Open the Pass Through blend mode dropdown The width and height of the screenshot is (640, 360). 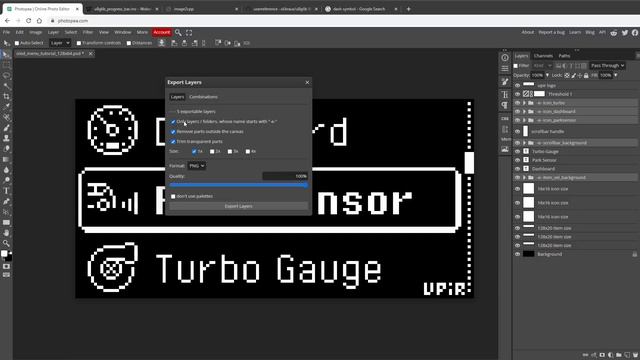(607, 66)
